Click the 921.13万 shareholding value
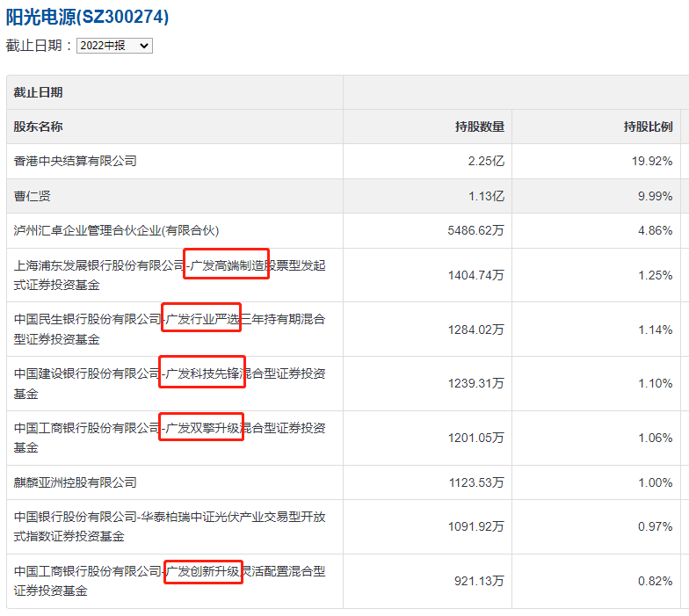Image resolution: width=689 pixels, height=616 pixels. tap(479, 581)
